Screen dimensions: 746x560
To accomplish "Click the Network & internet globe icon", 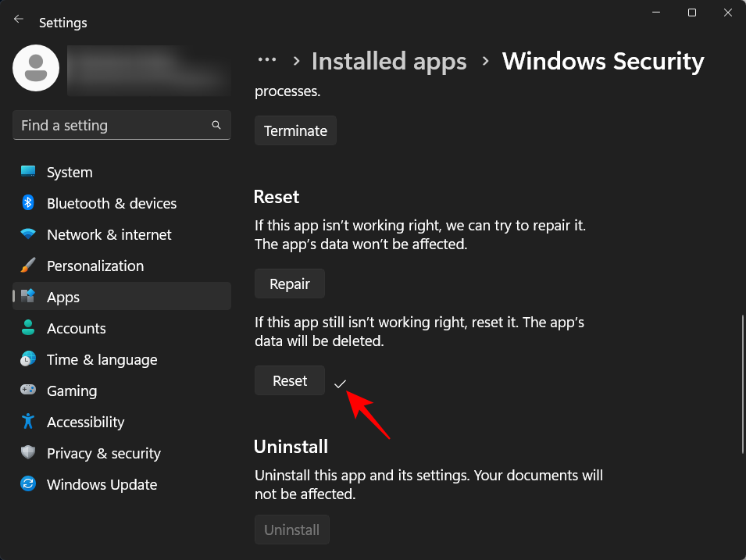I will [x=27, y=234].
